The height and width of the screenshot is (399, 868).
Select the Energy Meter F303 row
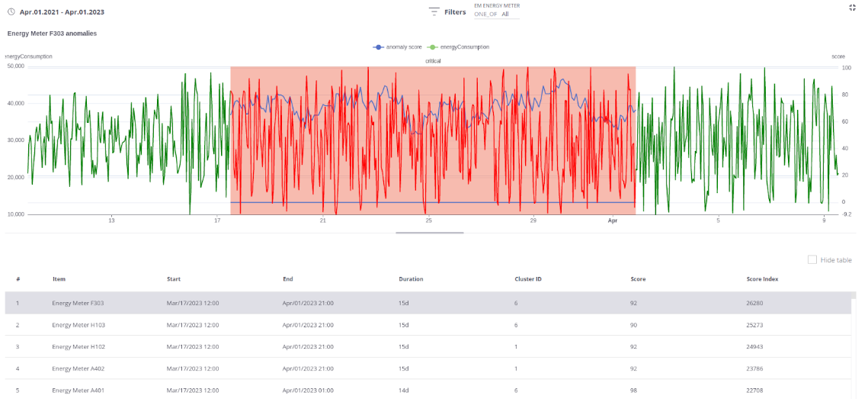pyautogui.click(x=428, y=303)
